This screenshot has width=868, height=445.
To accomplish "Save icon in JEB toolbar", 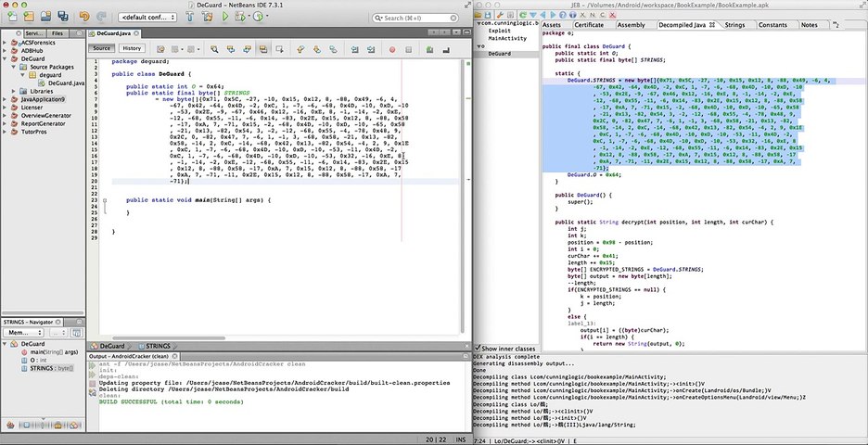I will click(x=488, y=15).
